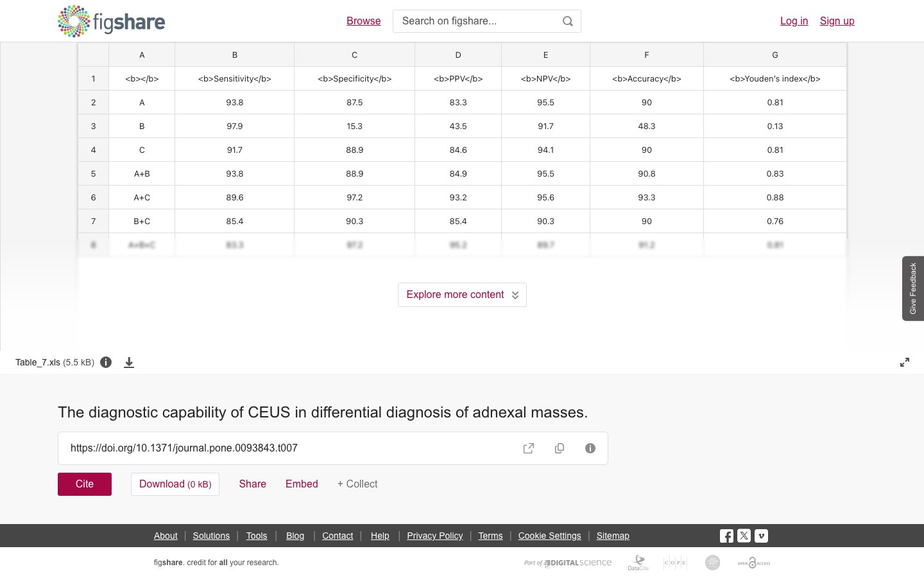Viewport: 924px width, 578px height.
Task: Open file info icon next to Table_7.xls
Action: pyautogui.click(x=106, y=362)
